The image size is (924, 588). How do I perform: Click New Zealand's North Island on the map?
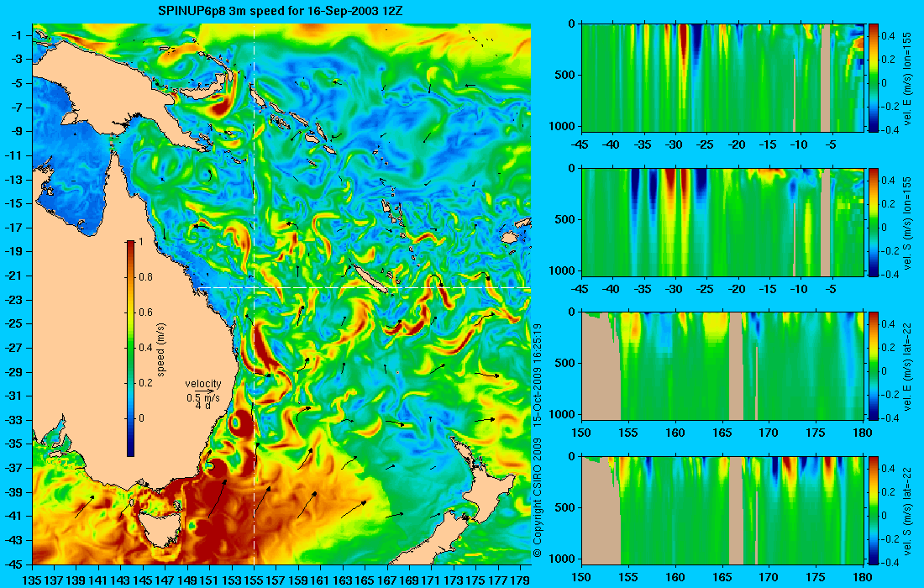491,486
